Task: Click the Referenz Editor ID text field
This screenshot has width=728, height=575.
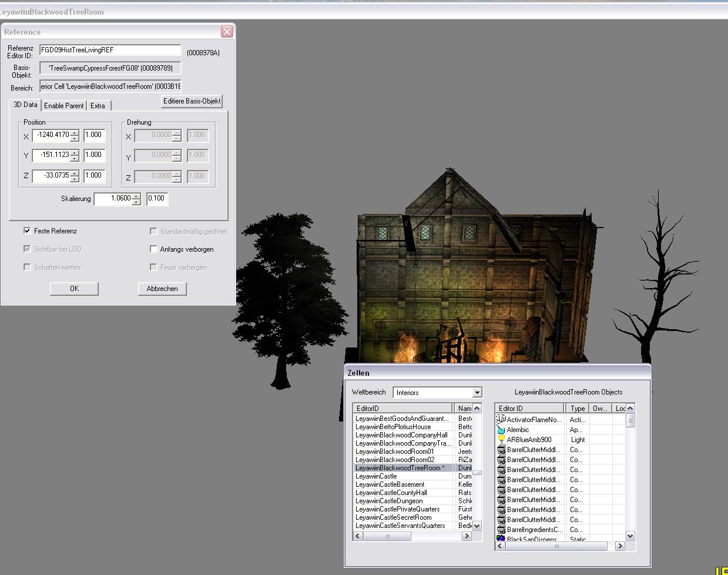Action: 110,51
